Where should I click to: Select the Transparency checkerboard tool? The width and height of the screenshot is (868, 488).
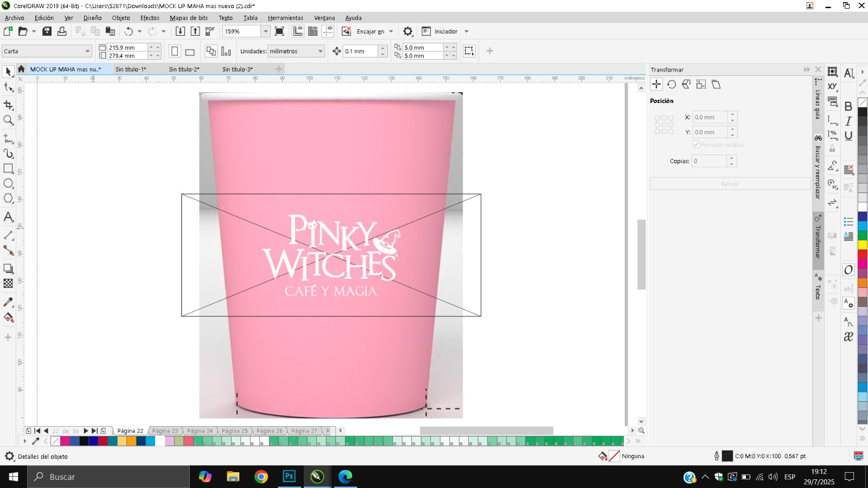pos(8,283)
